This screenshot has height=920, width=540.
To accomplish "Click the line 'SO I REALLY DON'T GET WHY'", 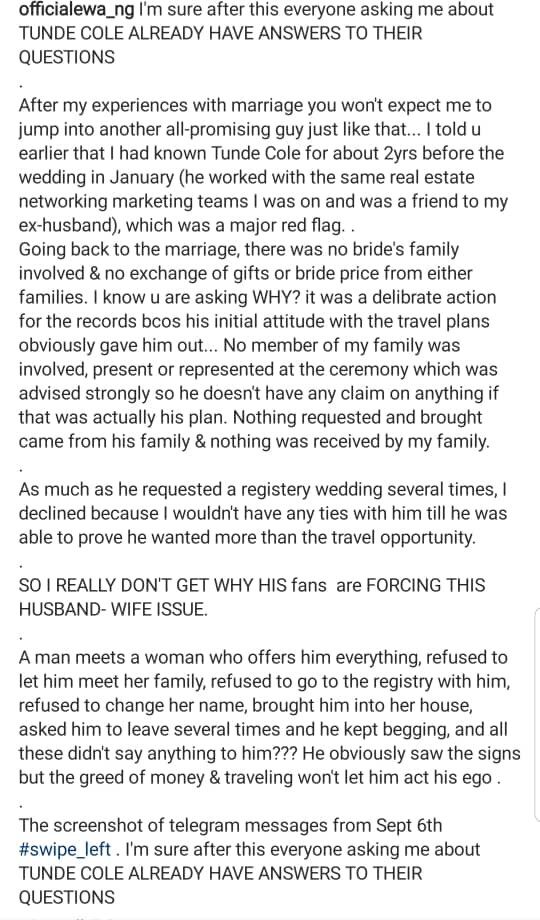I will (252, 586).
